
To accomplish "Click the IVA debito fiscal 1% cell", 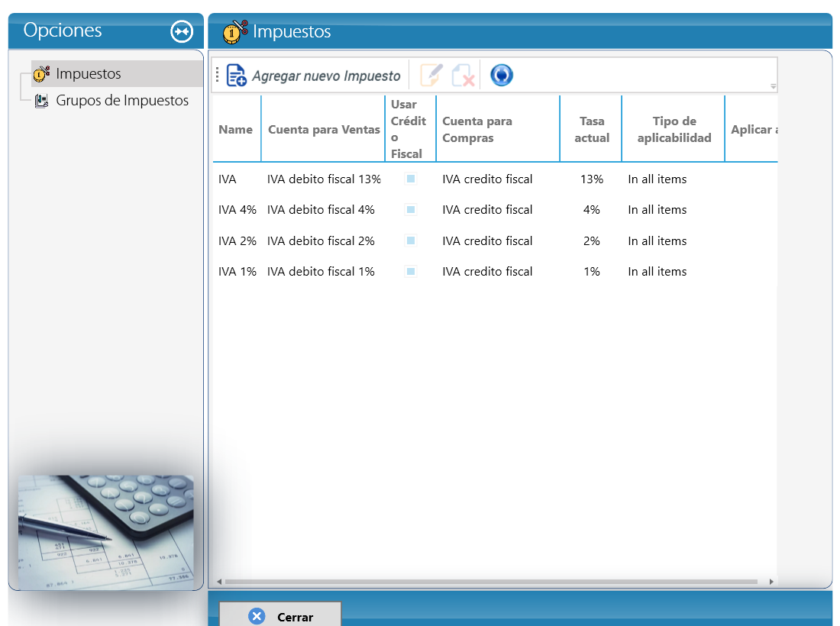I will coord(321,272).
